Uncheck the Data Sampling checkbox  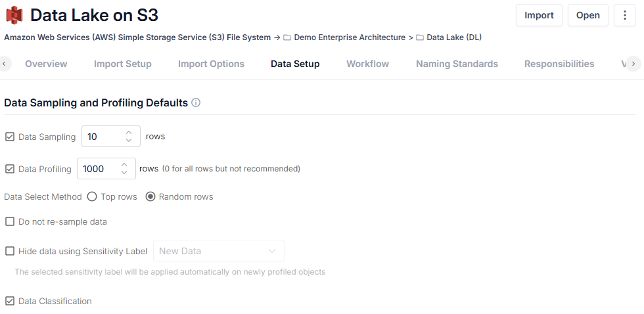click(x=10, y=137)
